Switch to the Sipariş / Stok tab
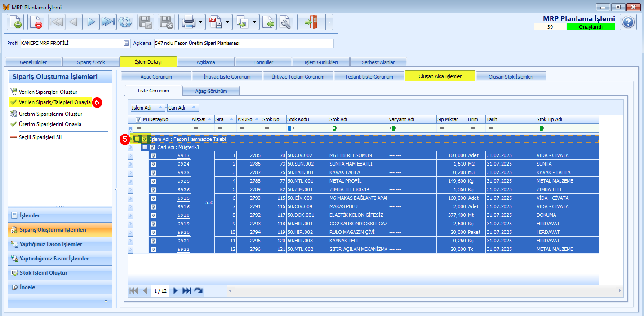The image size is (644, 316). click(x=91, y=62)
